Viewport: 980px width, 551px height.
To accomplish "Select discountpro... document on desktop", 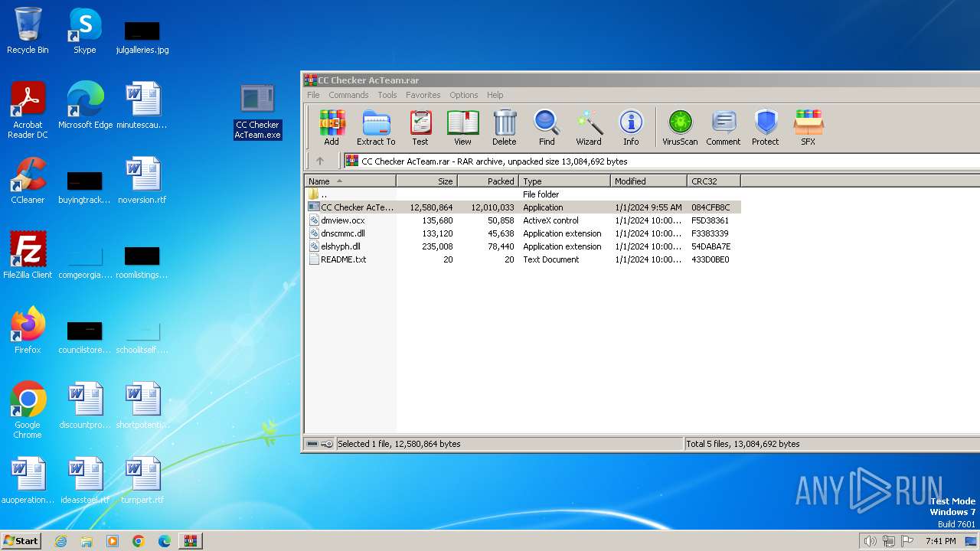I will [x=85, y=406].
